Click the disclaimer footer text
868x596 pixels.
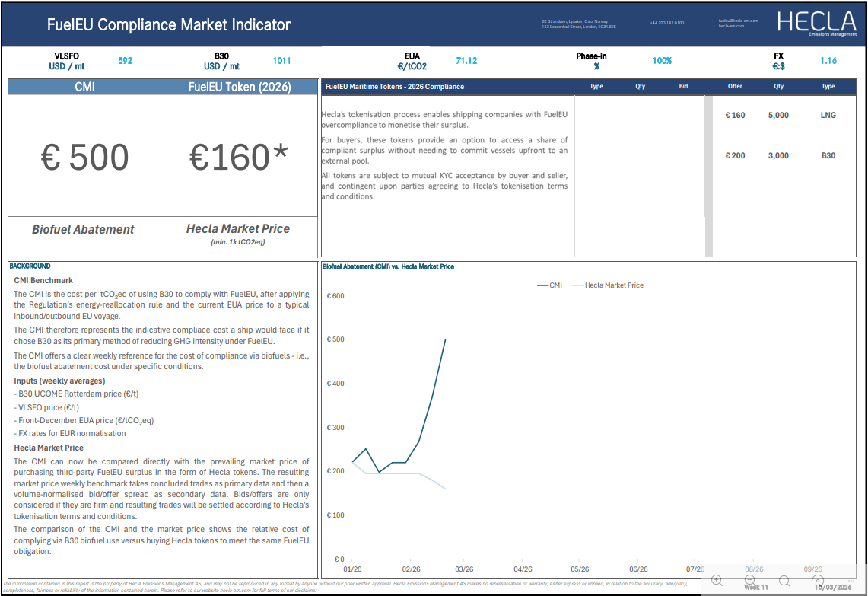click(345, 587)
